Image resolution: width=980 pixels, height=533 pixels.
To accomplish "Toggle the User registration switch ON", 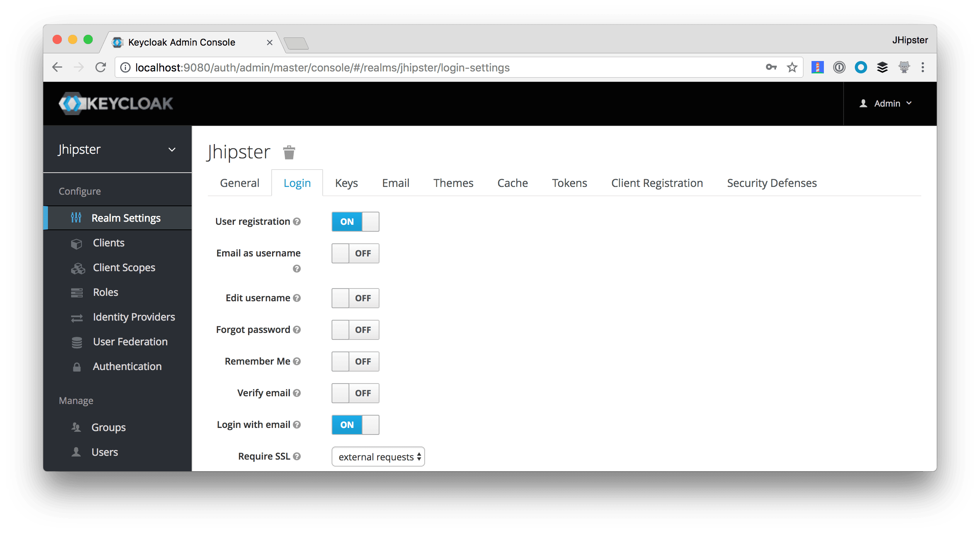I will pyautogui.click(x=354, y=221).
